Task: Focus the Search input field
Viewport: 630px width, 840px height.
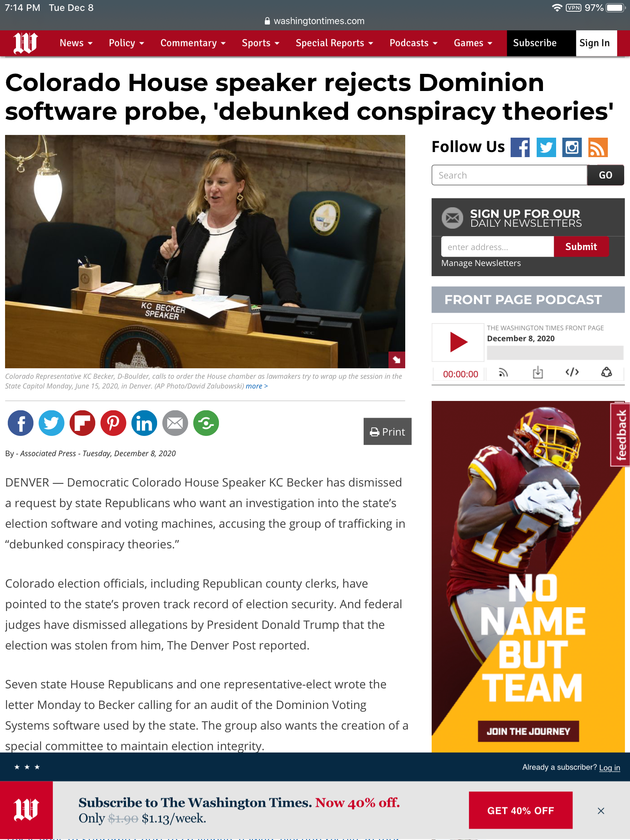Action: pos(509,175)
